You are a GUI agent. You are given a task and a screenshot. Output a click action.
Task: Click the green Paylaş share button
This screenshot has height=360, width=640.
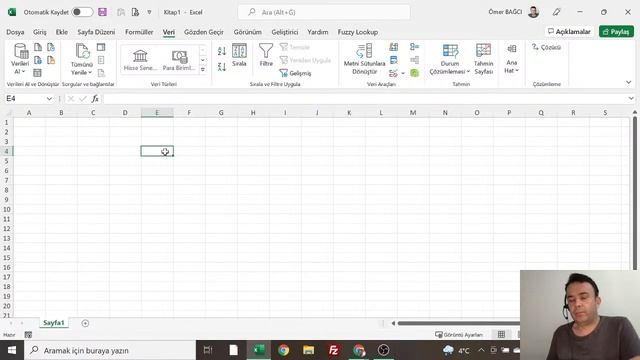coord(616,31)
